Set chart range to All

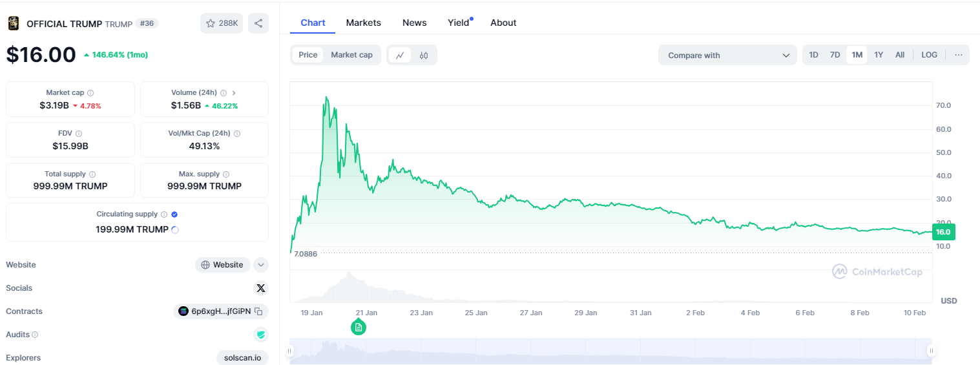click(x=900, y=55)
